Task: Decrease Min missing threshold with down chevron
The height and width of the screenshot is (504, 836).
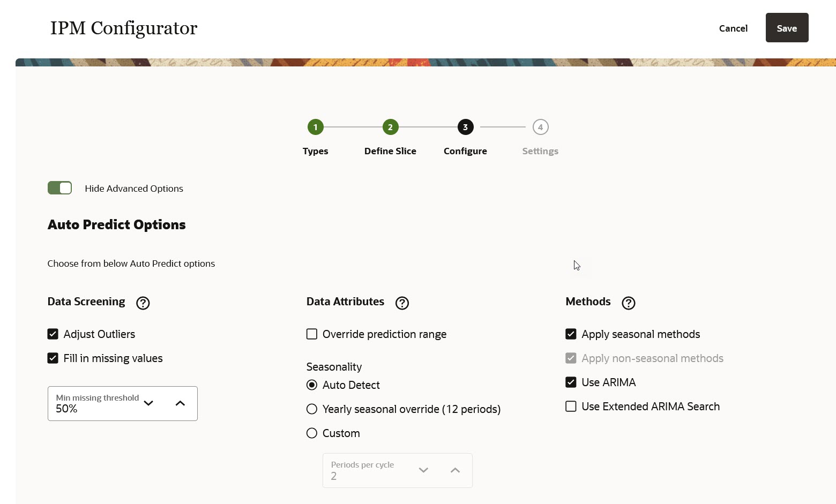Action: click(148, 403)
